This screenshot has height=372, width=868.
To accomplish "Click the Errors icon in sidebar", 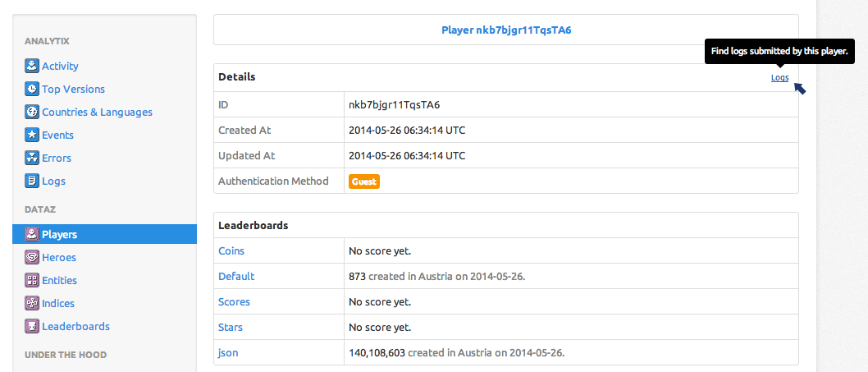I will pos(32,158).
